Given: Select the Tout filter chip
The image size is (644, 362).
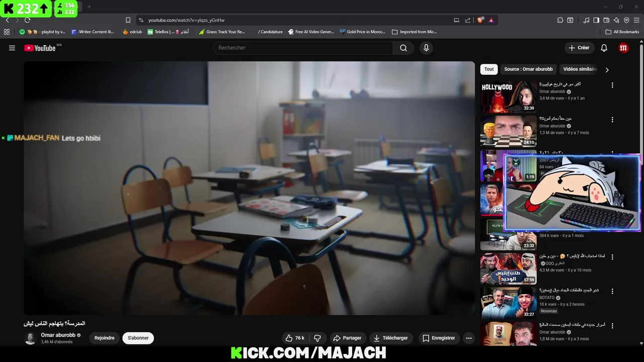Looking at the screenshot, I should point(489,69).
